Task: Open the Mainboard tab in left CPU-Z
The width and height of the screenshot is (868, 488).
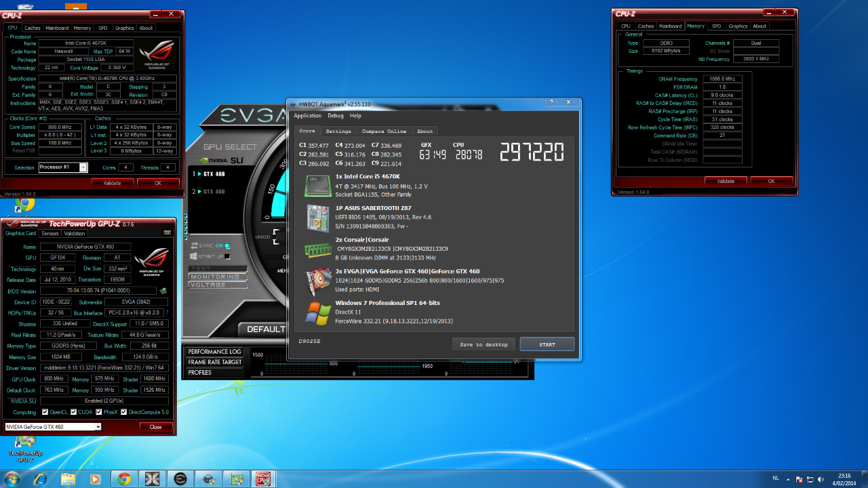Action: click(57, 28)
